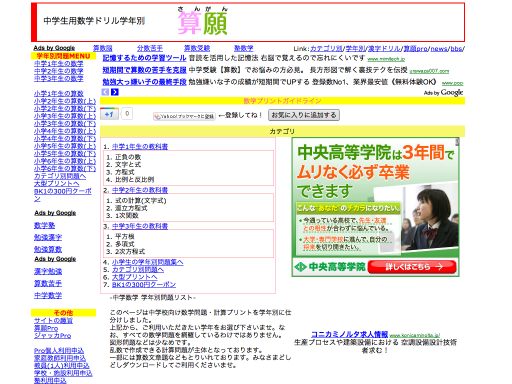Open 中学1年生の数学 in the sidebar menu
The image size is (512, 384).
click(x=59, y=63)
